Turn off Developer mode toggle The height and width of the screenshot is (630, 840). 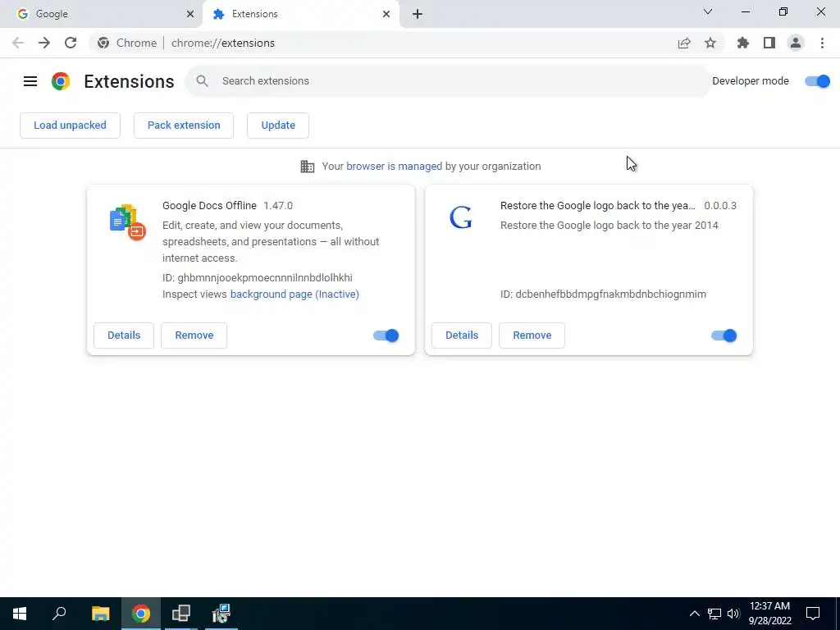818,81
